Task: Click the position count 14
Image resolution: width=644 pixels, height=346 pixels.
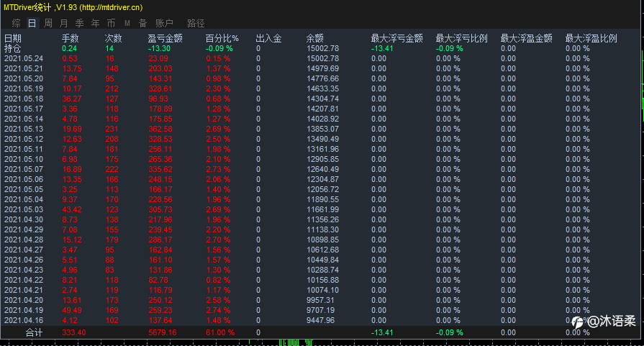Action: (109, 48)
